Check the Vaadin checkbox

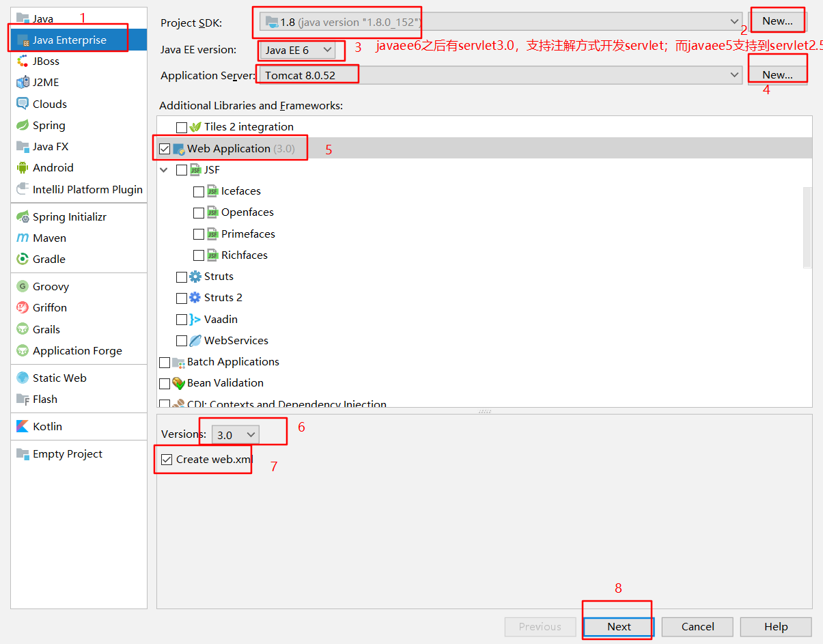(x=182, y=320)
